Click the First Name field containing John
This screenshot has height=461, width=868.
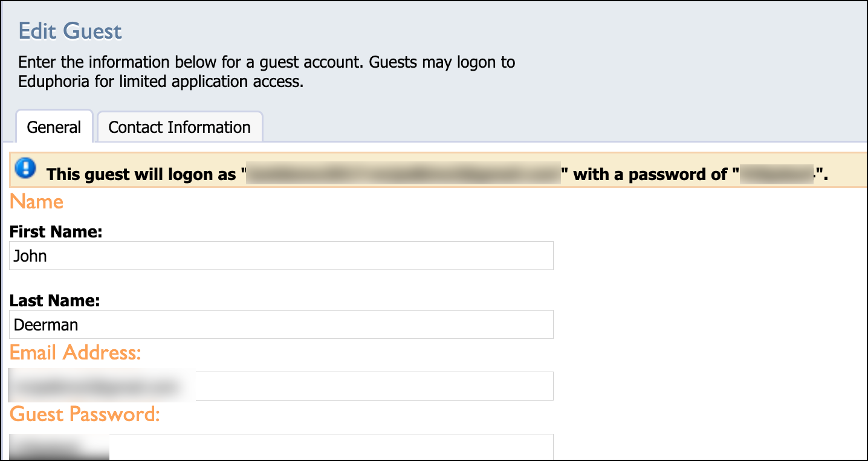282,256
